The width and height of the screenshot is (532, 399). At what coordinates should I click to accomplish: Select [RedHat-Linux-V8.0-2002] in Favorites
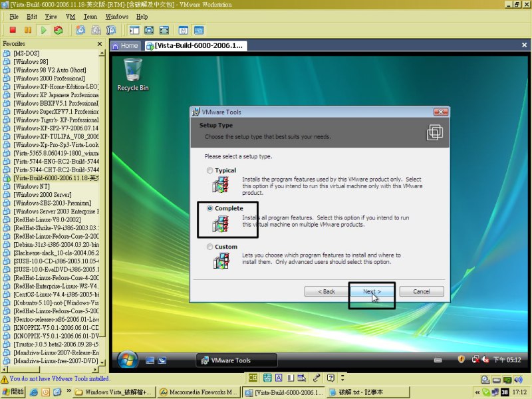[x=47, y=220]
